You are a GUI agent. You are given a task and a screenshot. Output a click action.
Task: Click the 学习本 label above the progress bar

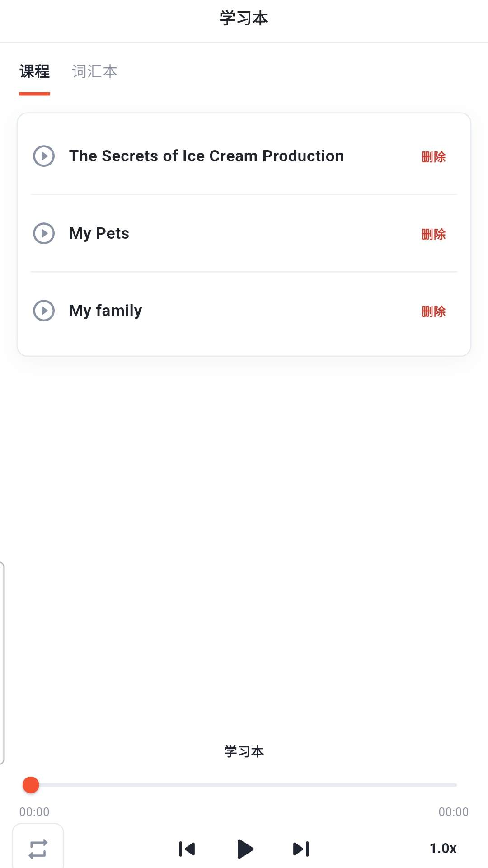[244, 751]
